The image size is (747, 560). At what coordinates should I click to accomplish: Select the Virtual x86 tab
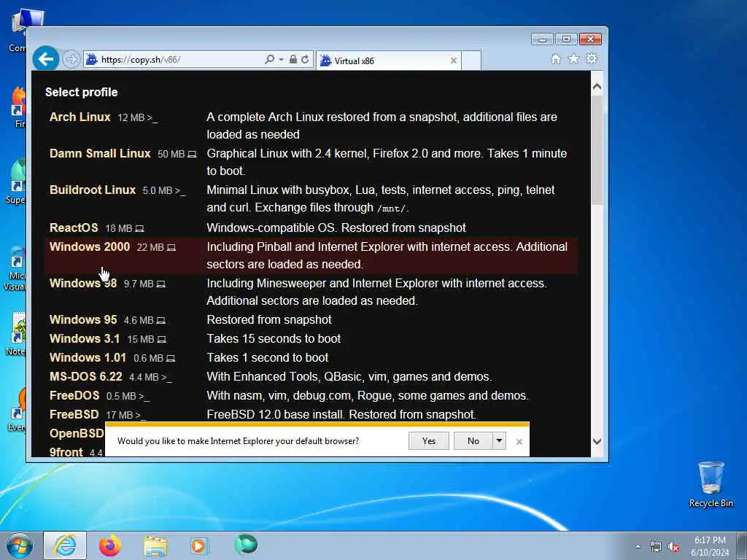tap(388, 61)
